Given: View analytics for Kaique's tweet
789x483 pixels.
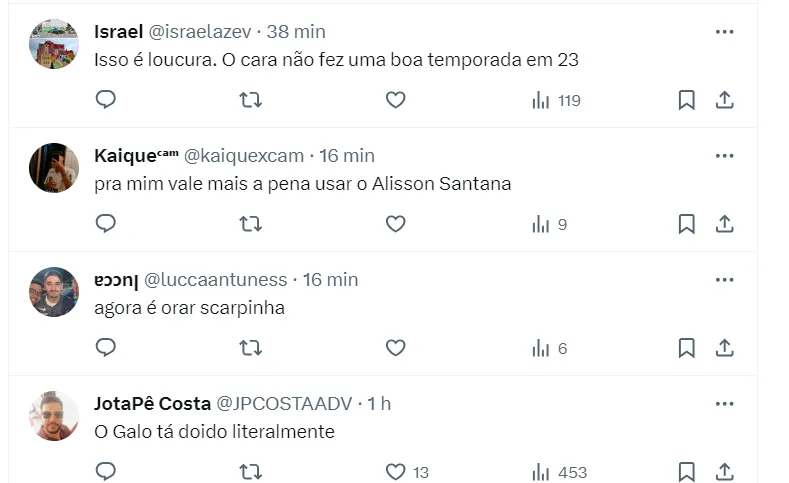Looking at the screenshot, I should click(549, 224).
